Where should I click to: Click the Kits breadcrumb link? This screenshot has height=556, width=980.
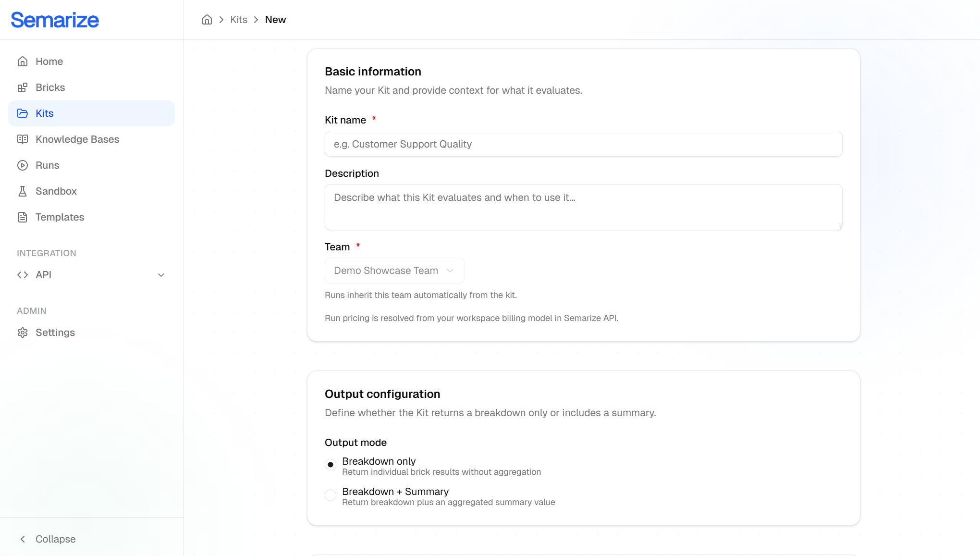click(x=239, y=20)
